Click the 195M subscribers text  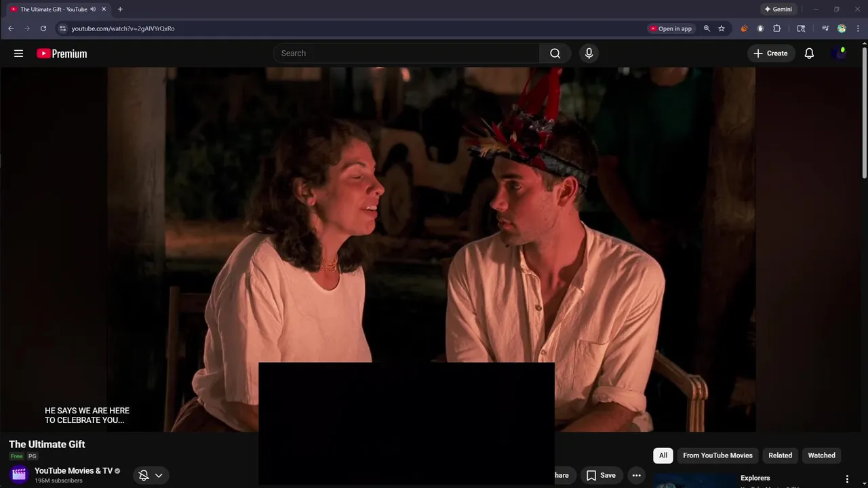coord(58,481)
